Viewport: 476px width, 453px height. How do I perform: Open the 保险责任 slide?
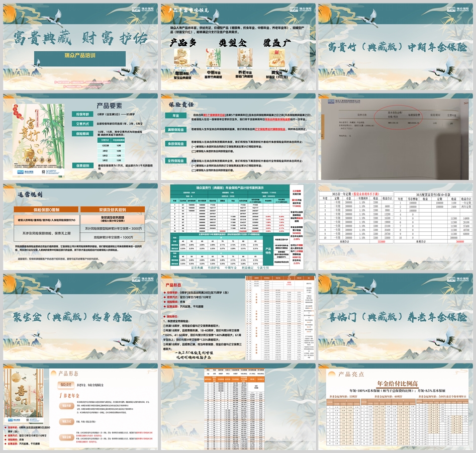238,136
